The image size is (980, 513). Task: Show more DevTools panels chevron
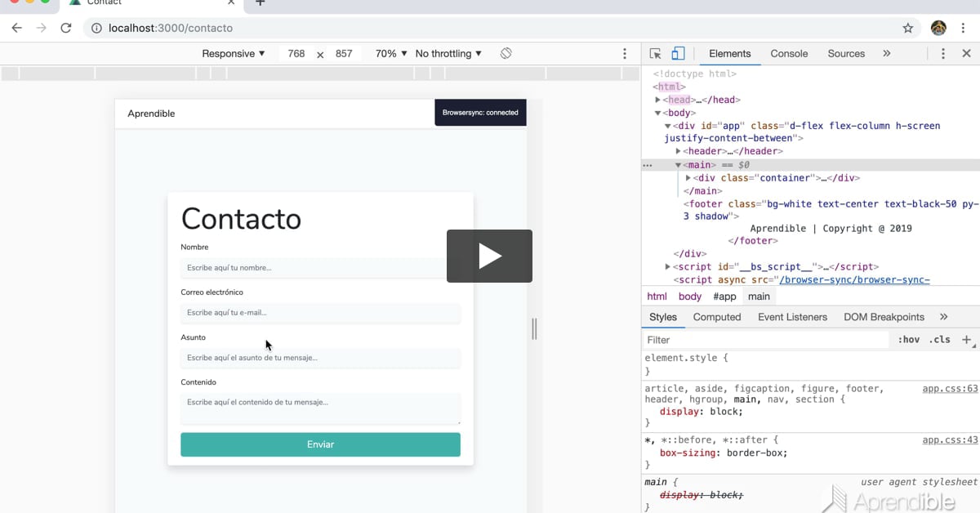point(886,54)
